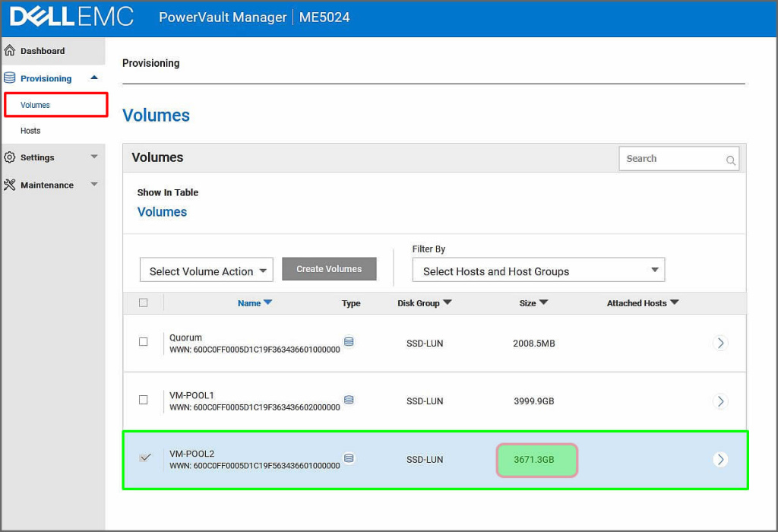The width and height of the screenshot is (778, 532).
Task: Open the Select Volume Action dropdown
Action: click(206, 271)
